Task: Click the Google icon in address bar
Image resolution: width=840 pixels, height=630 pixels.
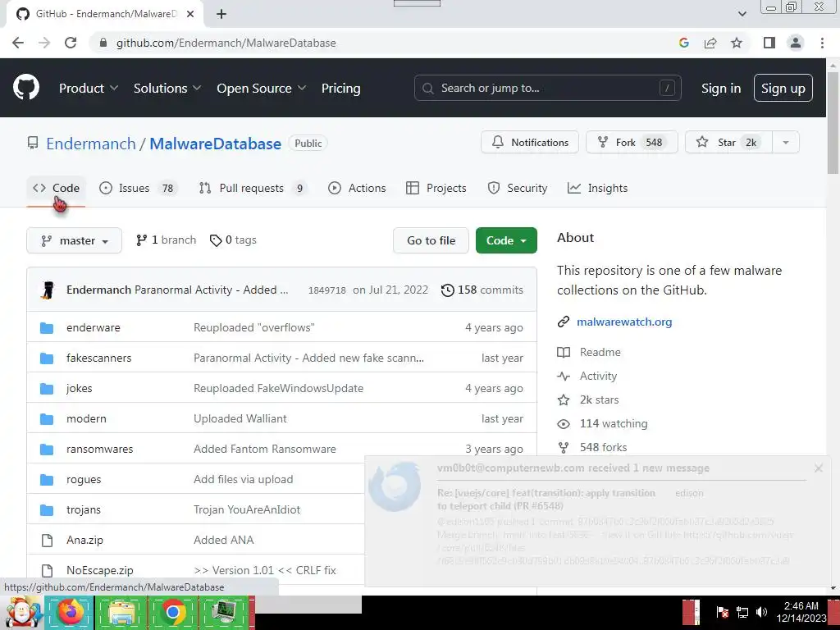Action: pyautogui.click(x=683, y=43)
